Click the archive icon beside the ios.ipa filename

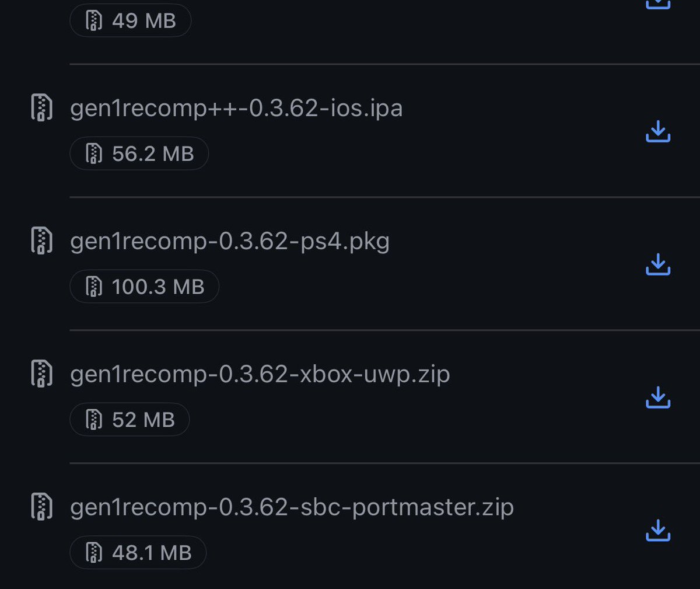41,107
